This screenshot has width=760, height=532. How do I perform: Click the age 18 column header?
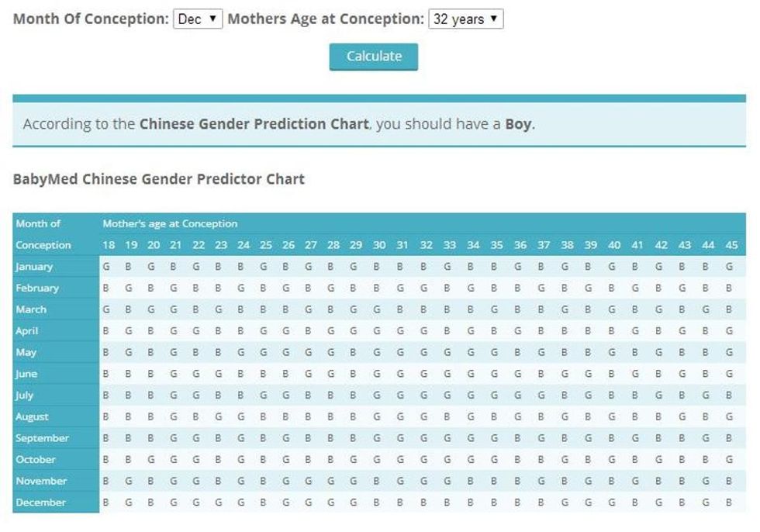pyautogui.click(x=109, y=245)
